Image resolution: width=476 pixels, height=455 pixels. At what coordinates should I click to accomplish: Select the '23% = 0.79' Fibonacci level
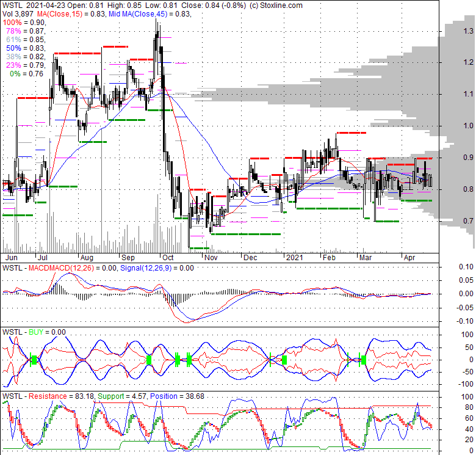26,65
